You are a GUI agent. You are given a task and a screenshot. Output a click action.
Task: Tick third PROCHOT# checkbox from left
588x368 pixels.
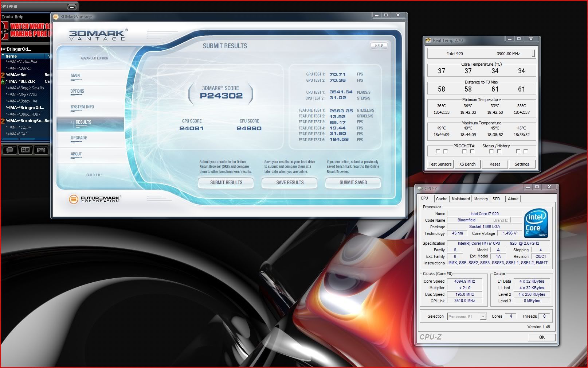pyautogui.click(x=464, y=151)
